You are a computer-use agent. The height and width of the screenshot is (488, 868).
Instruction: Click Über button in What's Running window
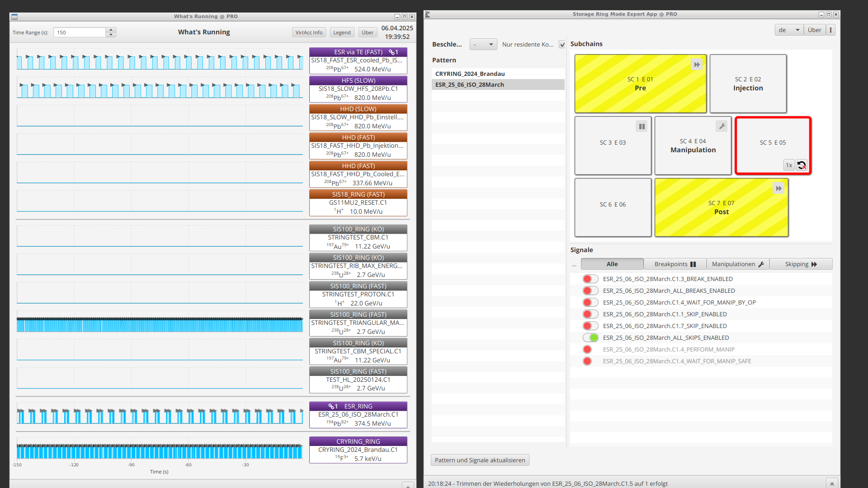tap(368, 33)
